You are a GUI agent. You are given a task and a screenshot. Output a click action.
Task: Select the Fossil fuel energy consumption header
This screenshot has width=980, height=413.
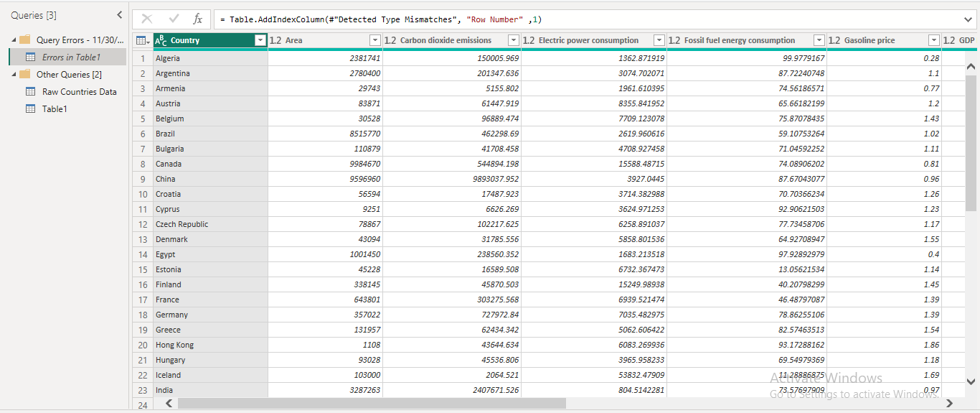click(x=747, y=41)
